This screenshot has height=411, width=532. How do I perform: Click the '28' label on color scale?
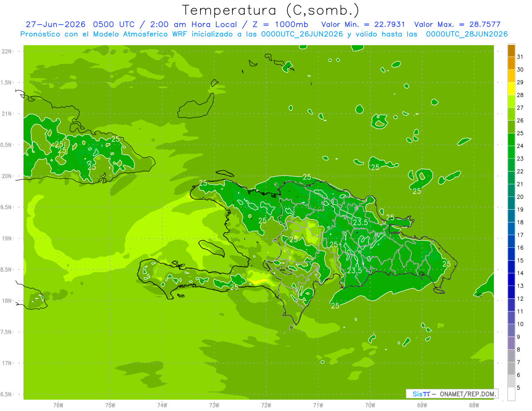point(520,95)
